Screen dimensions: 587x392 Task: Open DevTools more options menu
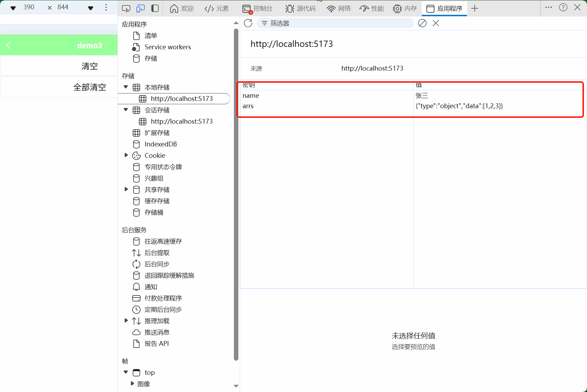(x=548, y=7)
